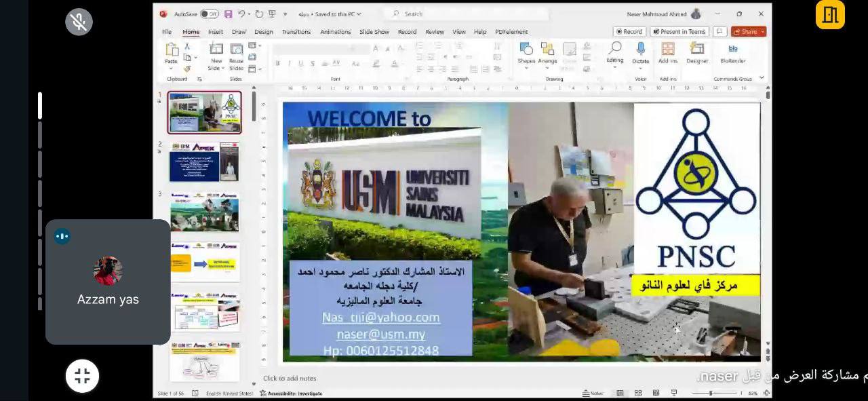Toggle the AutoSave switch

209,14
